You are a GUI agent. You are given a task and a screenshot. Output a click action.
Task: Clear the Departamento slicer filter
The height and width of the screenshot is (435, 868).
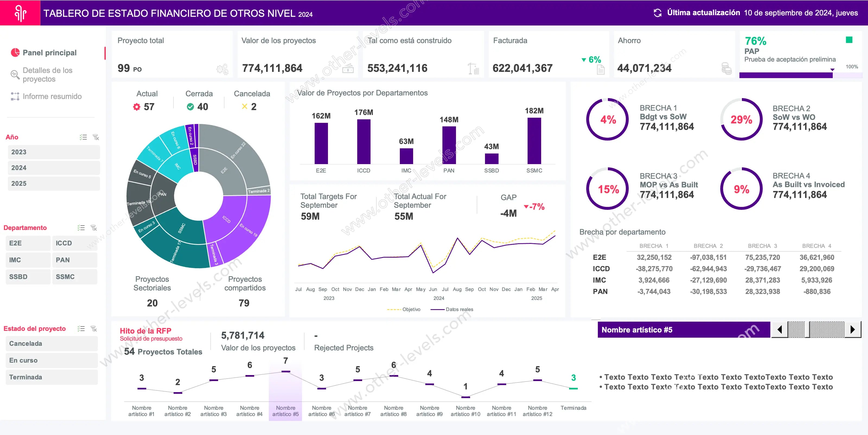point(94,228)
